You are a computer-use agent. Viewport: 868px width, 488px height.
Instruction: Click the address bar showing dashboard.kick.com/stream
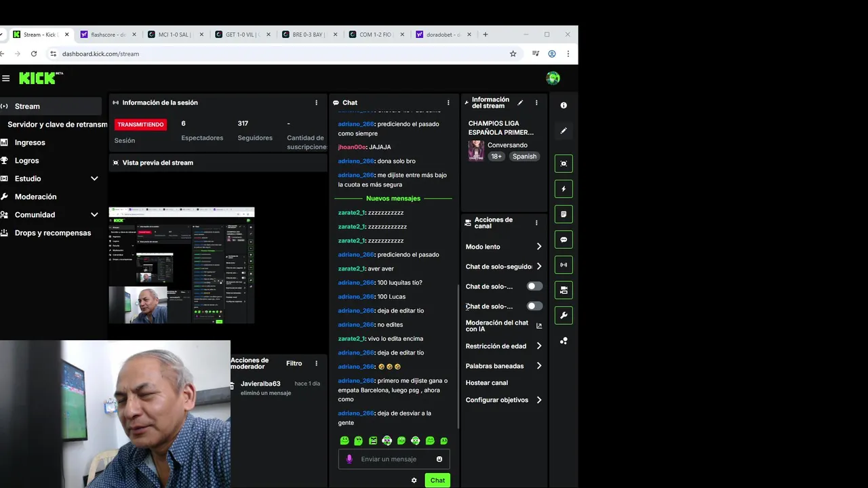point(100,54)
